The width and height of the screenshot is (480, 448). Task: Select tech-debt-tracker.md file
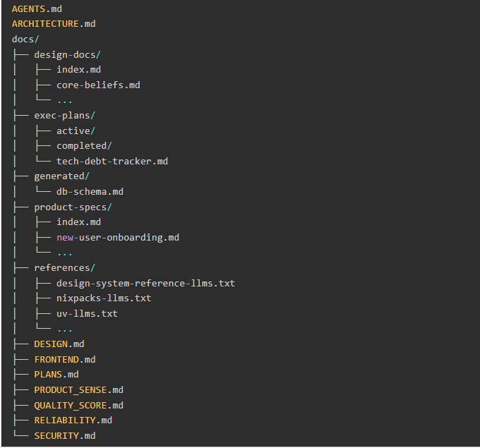112,161
